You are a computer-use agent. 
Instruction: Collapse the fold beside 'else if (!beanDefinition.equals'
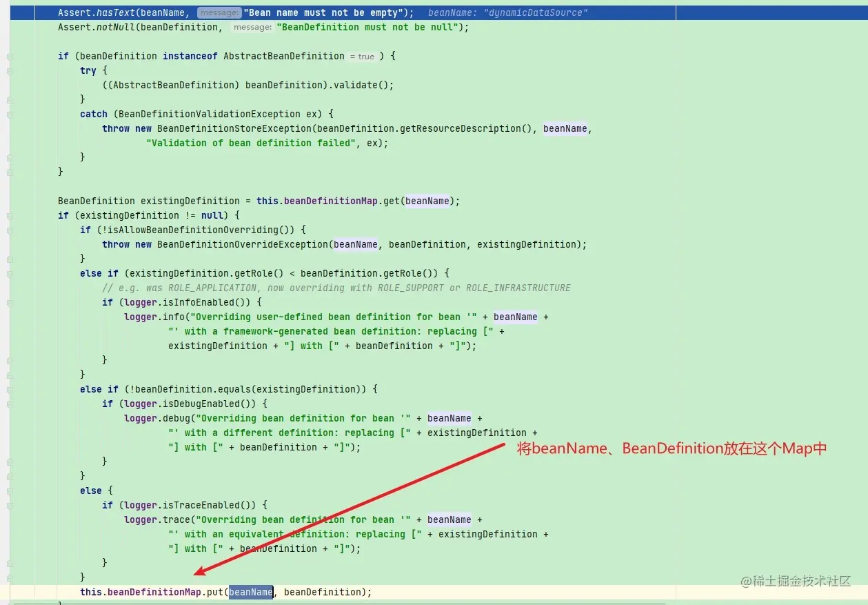click(x=9, y=390)
